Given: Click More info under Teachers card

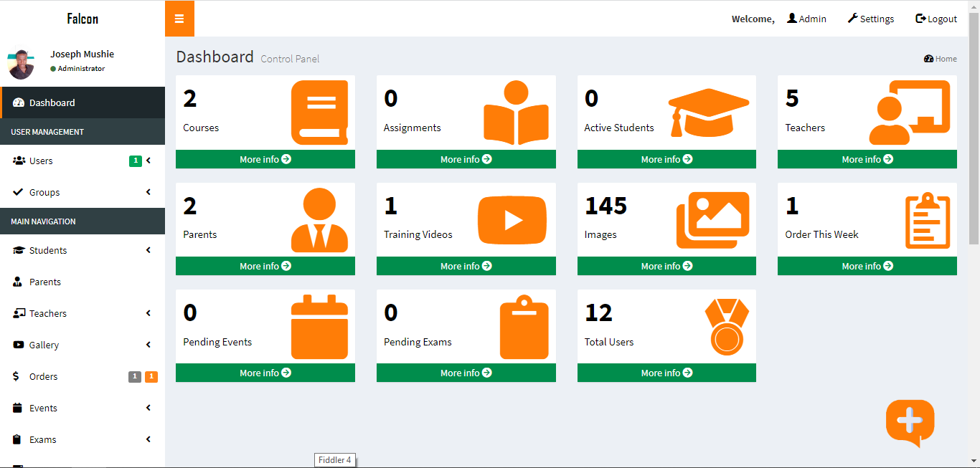Looking at the screenshot, I should [x=867, y=159].
